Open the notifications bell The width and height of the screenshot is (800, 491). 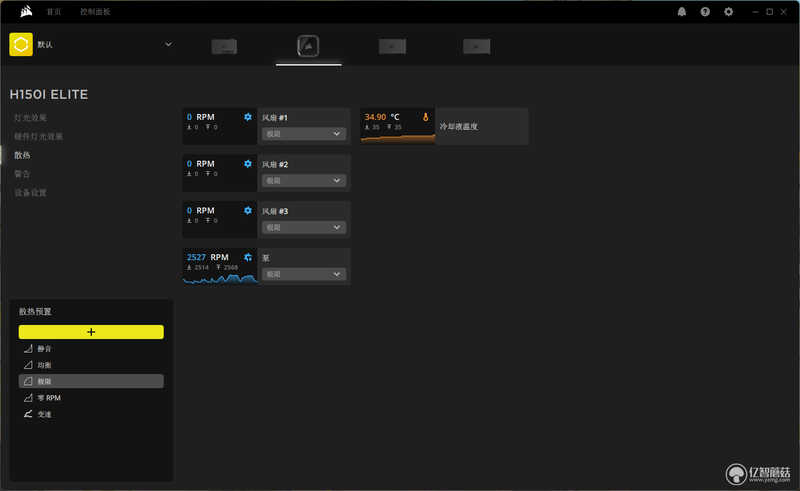click(x=682, y=12)
